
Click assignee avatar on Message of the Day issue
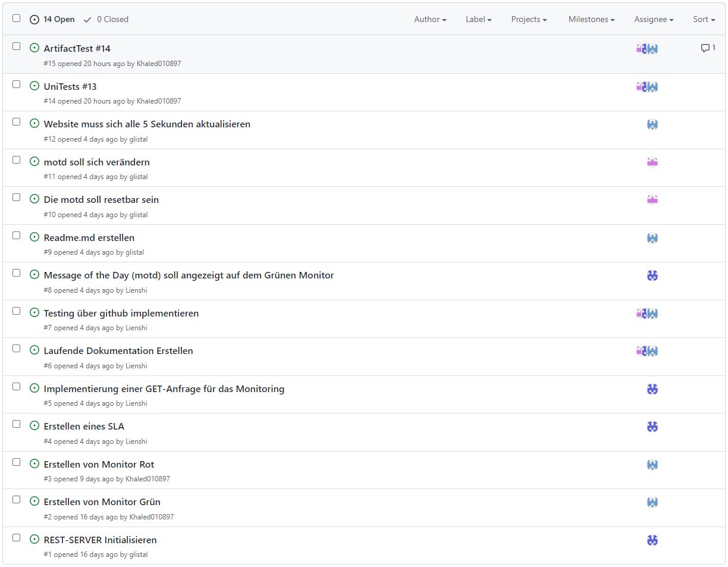pos(652,275)
